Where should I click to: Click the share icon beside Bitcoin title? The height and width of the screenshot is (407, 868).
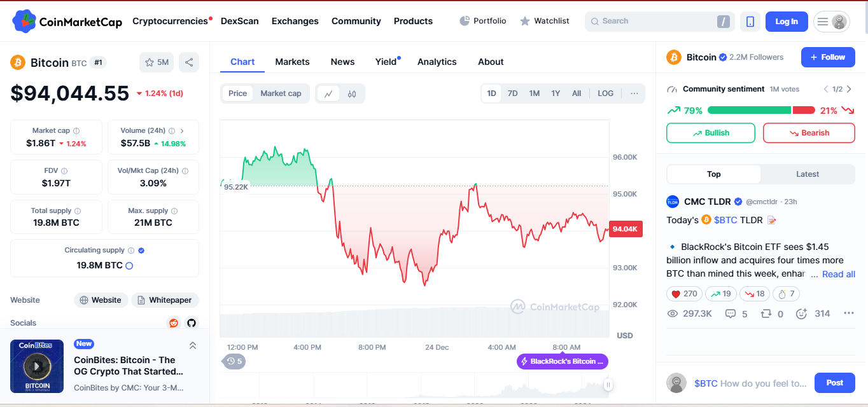[189, 62]
